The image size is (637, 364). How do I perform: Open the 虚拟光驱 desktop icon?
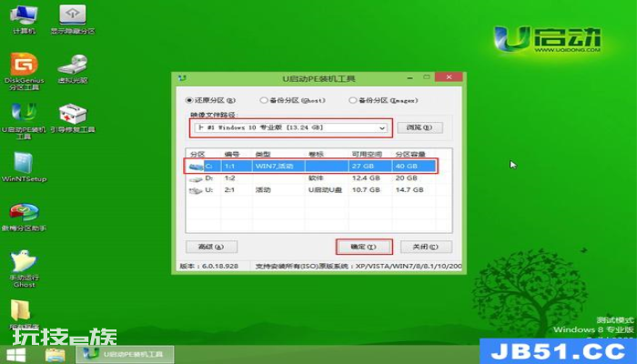73,69
